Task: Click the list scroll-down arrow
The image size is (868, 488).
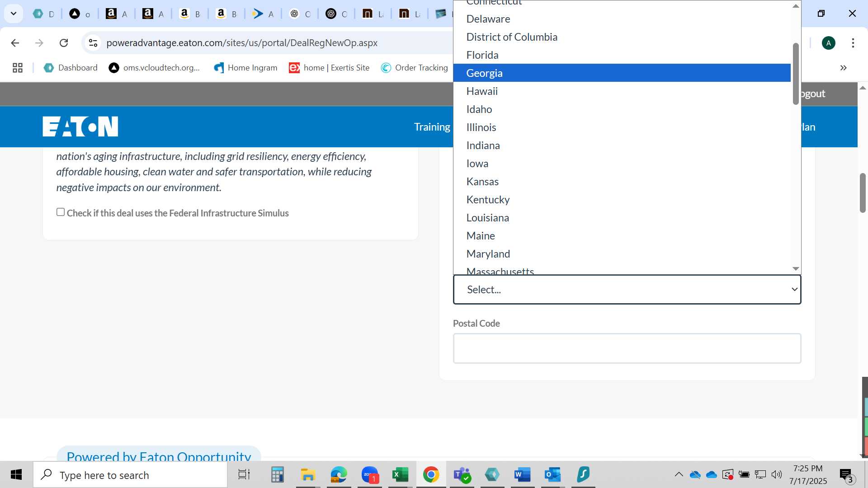Action: coord(796,269)
